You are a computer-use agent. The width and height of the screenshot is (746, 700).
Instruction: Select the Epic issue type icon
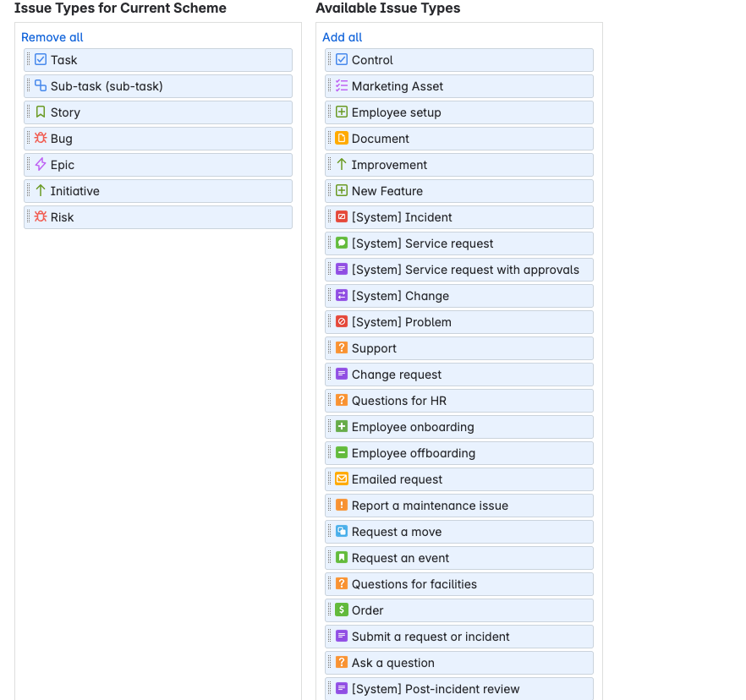(40, 164)
